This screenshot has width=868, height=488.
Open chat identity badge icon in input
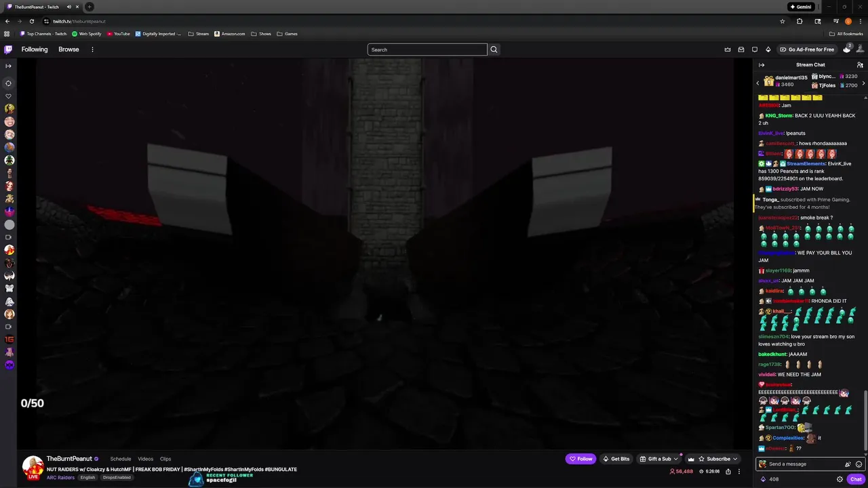point(763,464)
